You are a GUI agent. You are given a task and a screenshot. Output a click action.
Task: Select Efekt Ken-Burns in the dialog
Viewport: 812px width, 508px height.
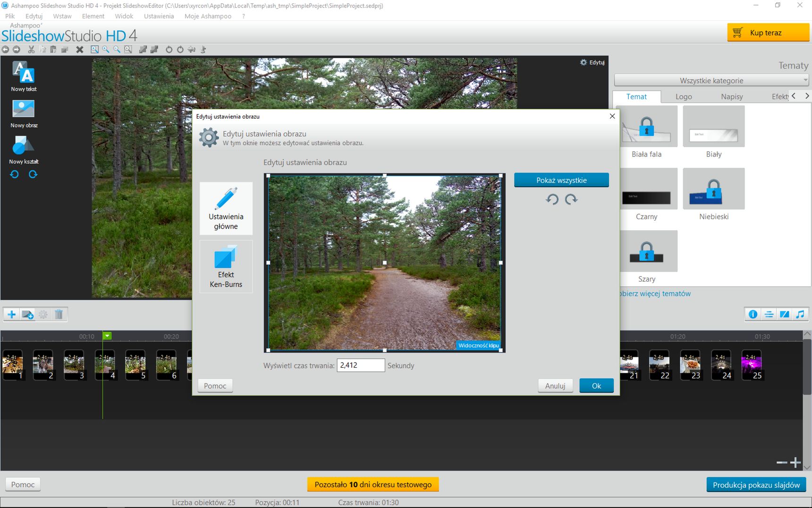click(x=226, y=267)
